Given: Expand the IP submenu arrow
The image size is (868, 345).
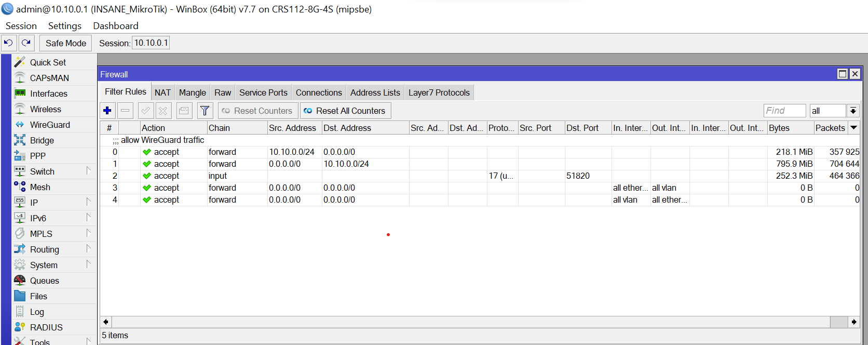Looking at the screenshot, I should pyautogui.click(x=88, y=202).
